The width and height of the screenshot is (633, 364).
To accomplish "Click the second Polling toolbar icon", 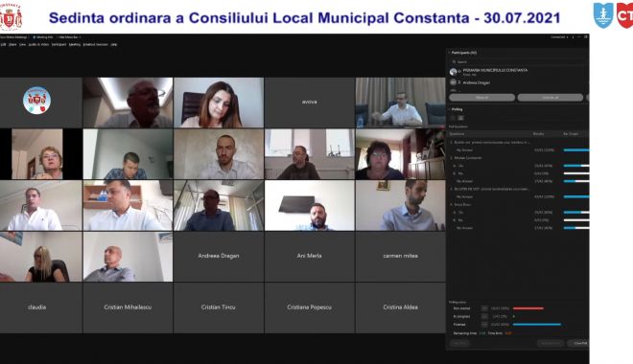I will pos(460,118).
